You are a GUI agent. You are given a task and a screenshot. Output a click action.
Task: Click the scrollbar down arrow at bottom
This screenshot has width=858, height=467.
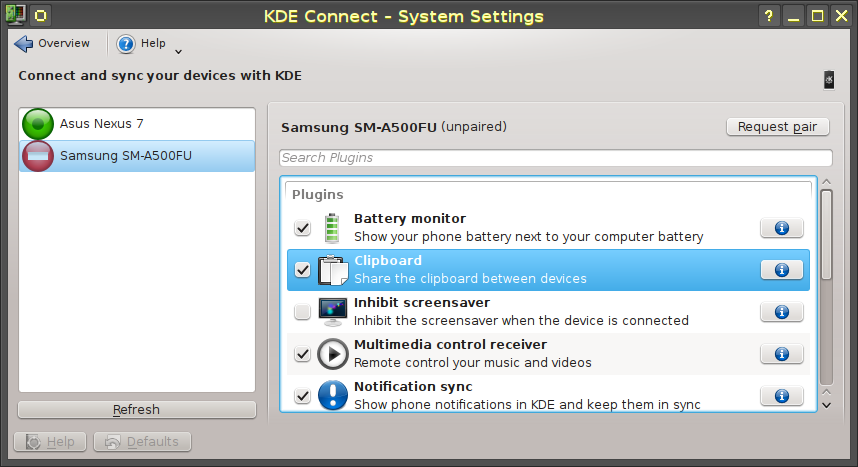coord(826,406)
